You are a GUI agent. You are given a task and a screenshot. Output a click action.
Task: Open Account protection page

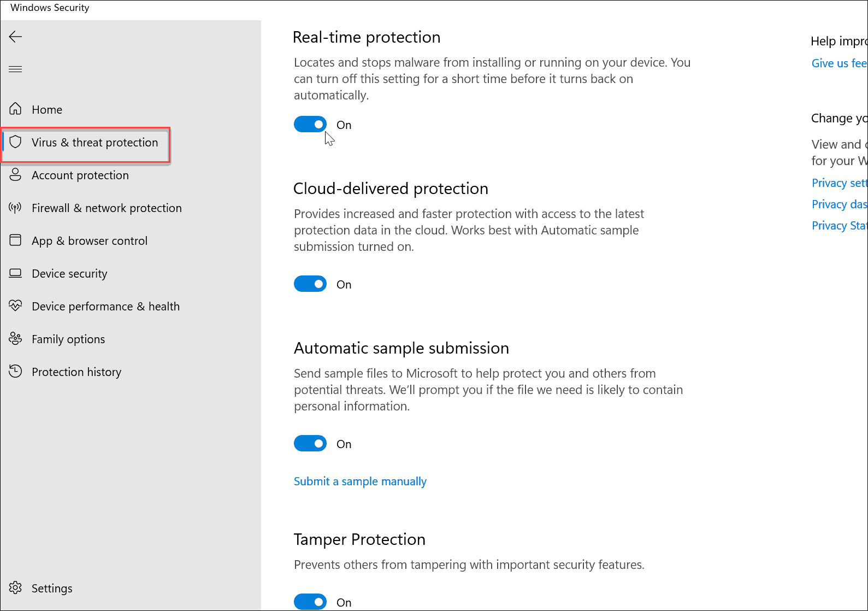pos(80,175)
